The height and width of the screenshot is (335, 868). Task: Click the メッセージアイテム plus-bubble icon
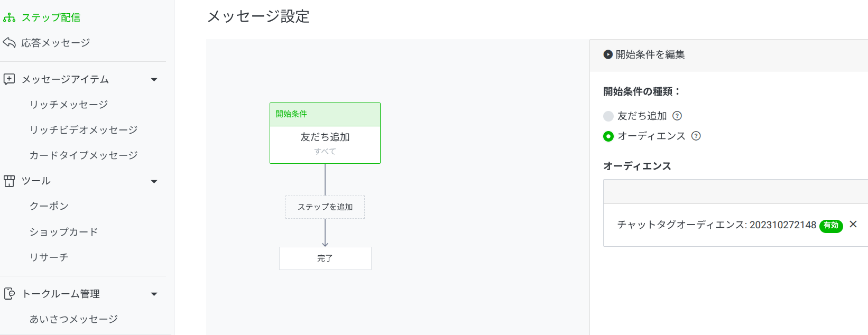(x=10, y=79)
